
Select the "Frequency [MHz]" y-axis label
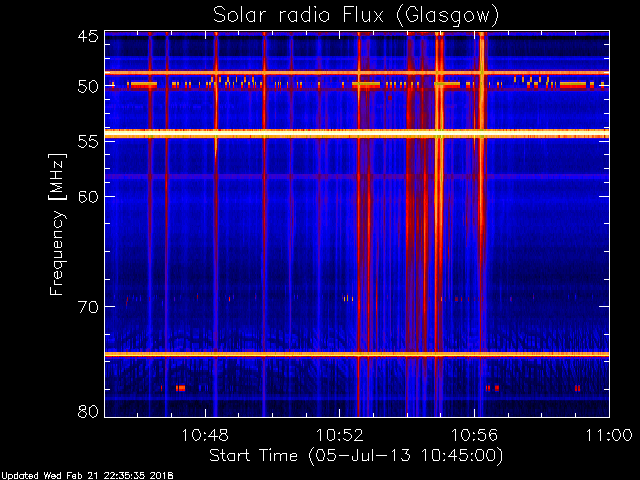57,224
